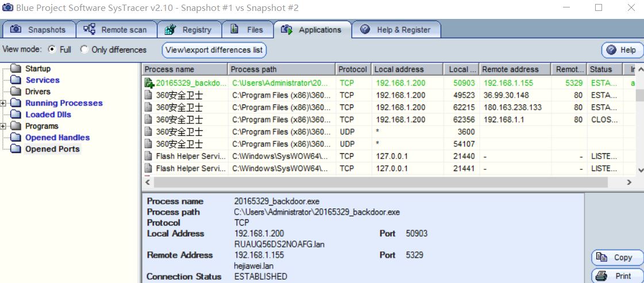The image size is (644, 283).
Task: Select the Opened Ports tree item
Action: coord(52,149)
